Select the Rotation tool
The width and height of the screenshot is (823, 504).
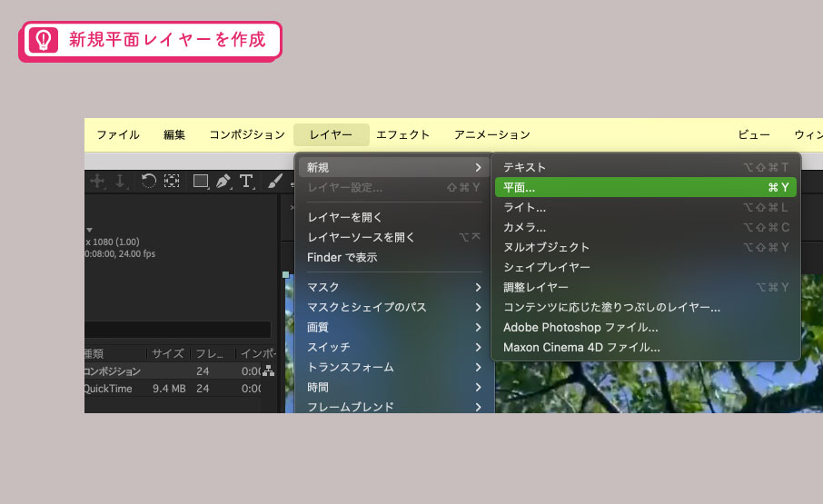click(x=149, y=181)
